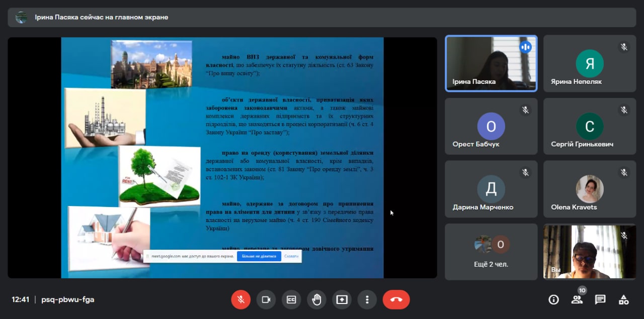Open more options three-dot menu

coord(367,299)
